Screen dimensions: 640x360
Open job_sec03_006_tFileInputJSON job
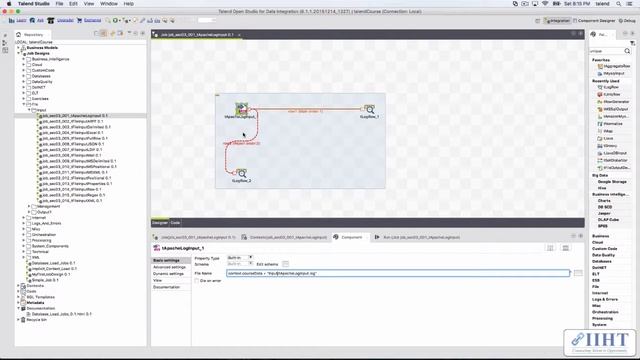tap(71, 144)
